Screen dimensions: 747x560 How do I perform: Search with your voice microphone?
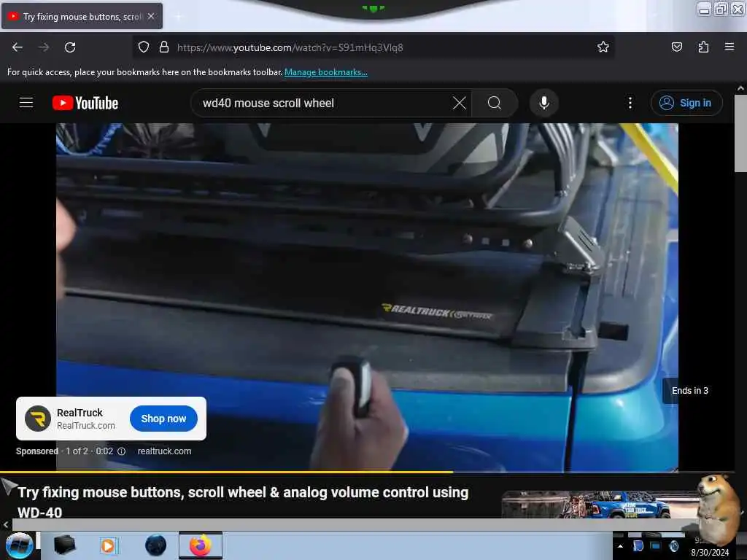[x=543, y=103]
